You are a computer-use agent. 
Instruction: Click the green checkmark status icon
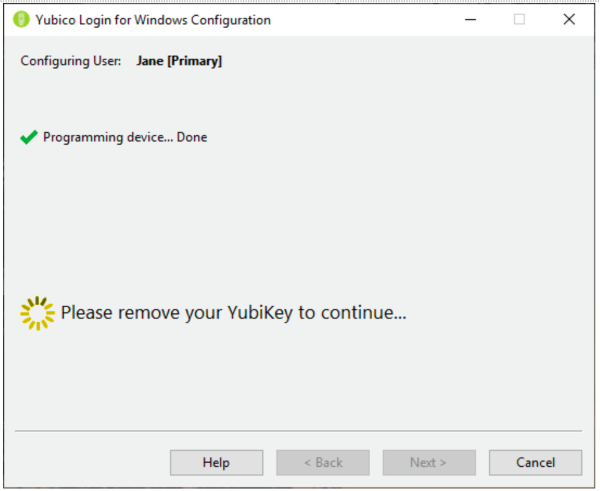pos(29,137)
